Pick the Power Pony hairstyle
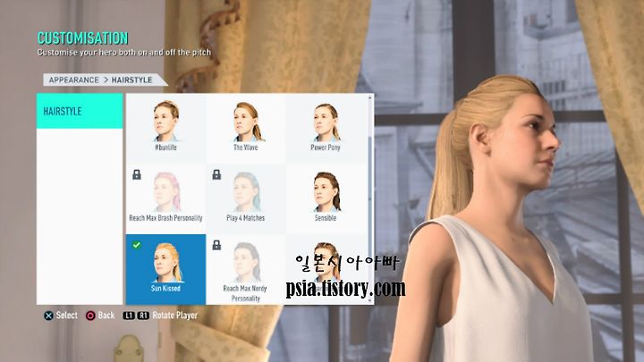The width and height of the screenshot is (644, 362). (326, 128)
